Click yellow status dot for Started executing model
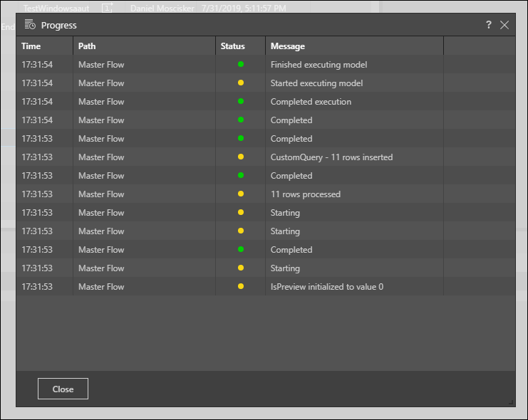 [241, 83]
